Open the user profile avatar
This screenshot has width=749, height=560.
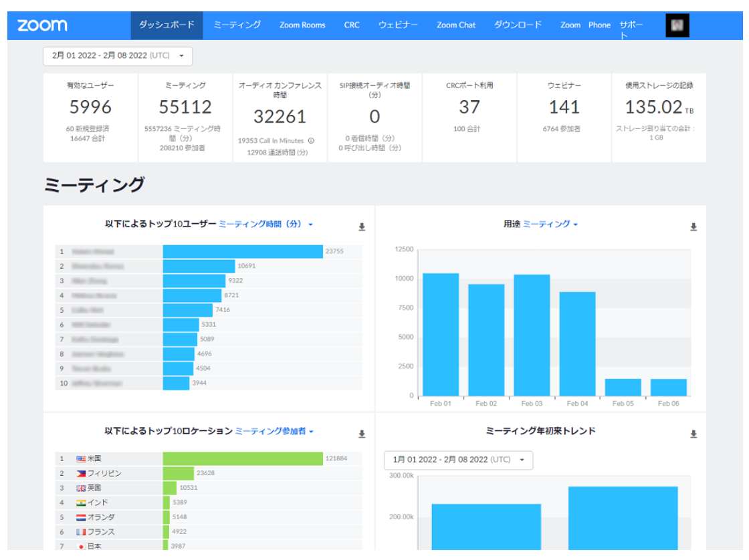tap(677, 25)
